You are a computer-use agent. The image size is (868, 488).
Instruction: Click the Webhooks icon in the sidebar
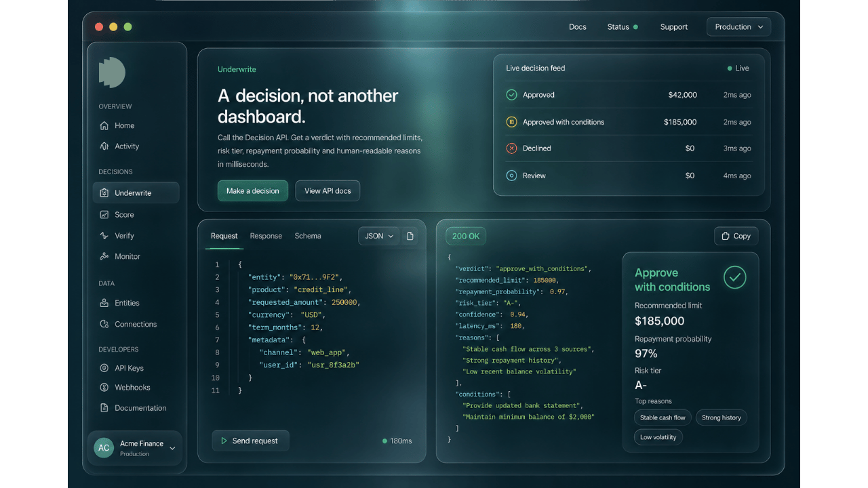pos(104,388)
